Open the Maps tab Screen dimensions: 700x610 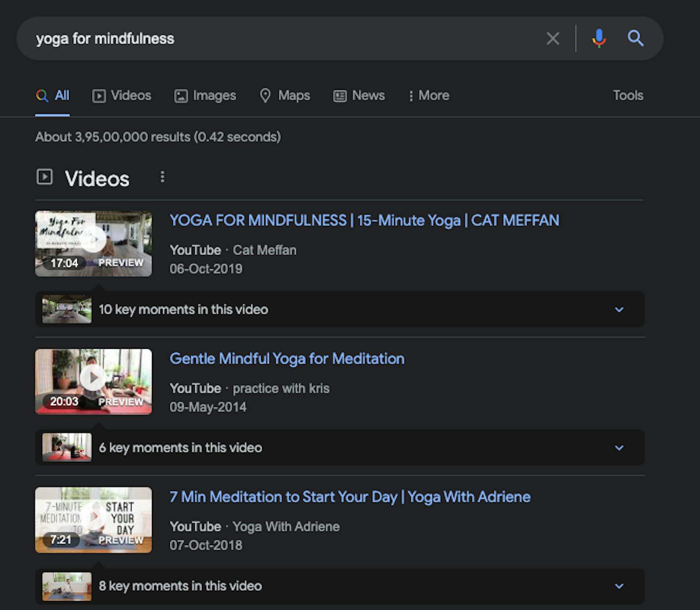point(285,96)
